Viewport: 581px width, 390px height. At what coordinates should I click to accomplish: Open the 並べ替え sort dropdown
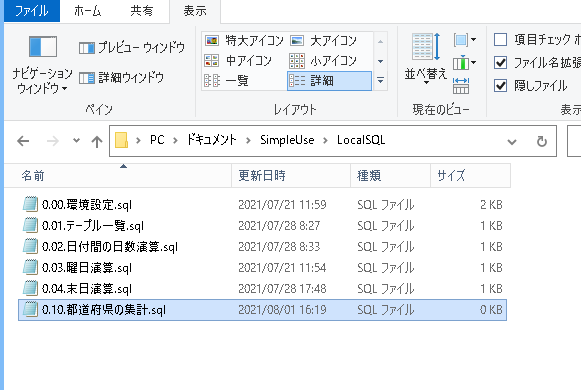click(x=426, y=59)
